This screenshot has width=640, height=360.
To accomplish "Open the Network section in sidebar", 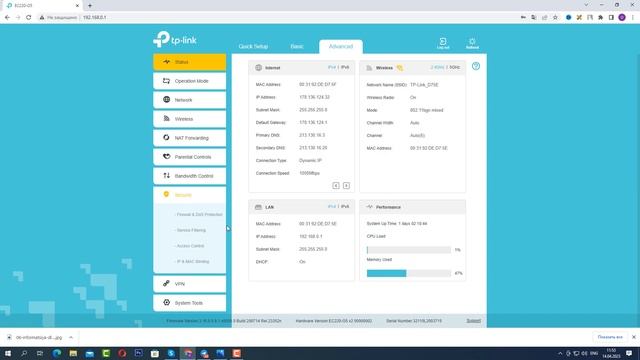I will 189,100.
